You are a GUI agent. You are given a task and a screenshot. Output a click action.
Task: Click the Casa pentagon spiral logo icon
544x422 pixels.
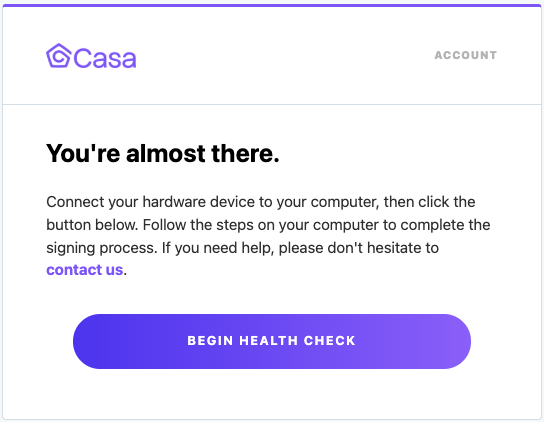(x=59, y=56)
